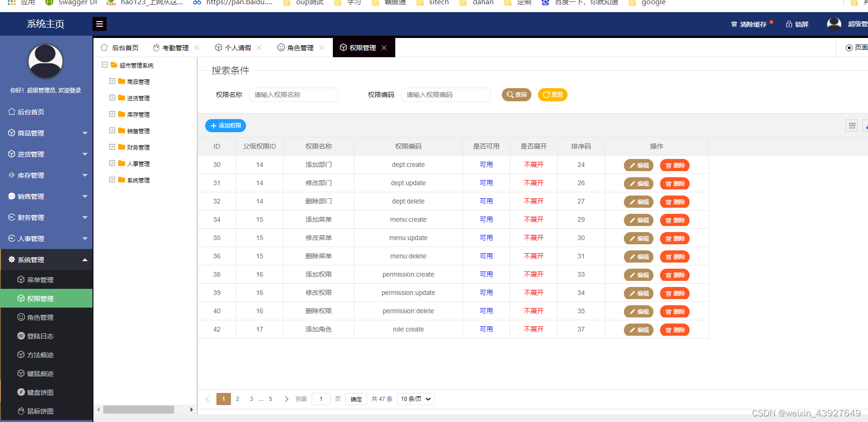Edit the dept:update row
Viewport: 868px width, 422px height.
[x=638, y=183]
